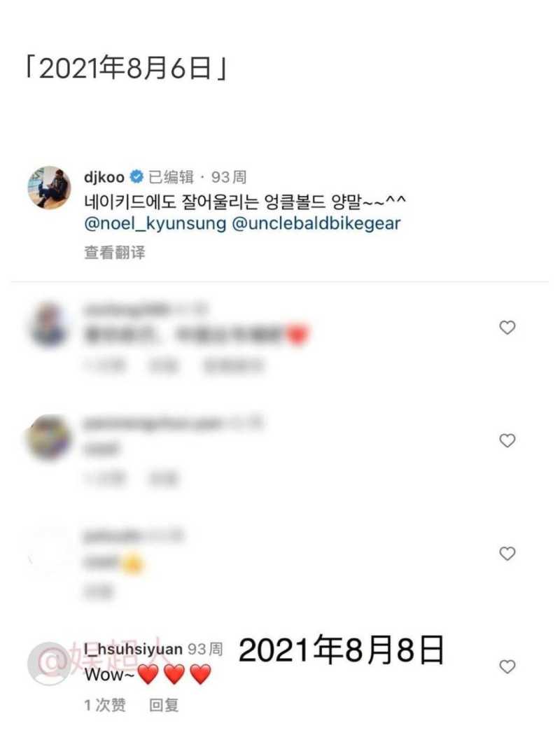Open second blurred commenter's avatar

point(49,437)
